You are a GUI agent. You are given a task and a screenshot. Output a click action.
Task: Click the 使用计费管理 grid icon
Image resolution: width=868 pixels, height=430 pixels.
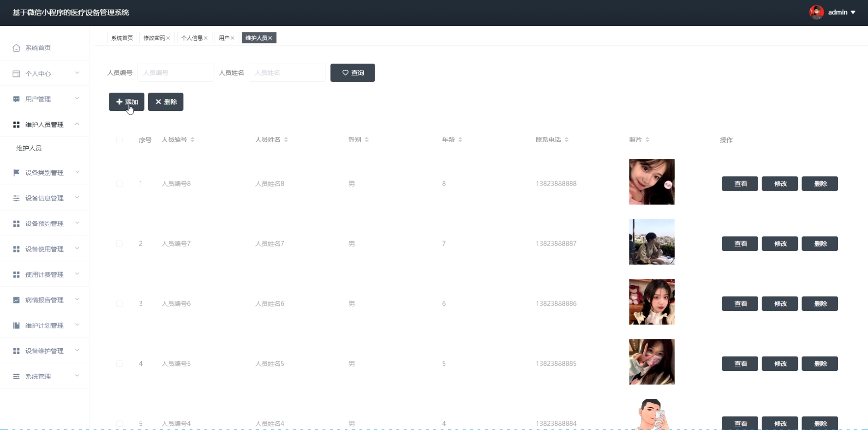(17, 274)
